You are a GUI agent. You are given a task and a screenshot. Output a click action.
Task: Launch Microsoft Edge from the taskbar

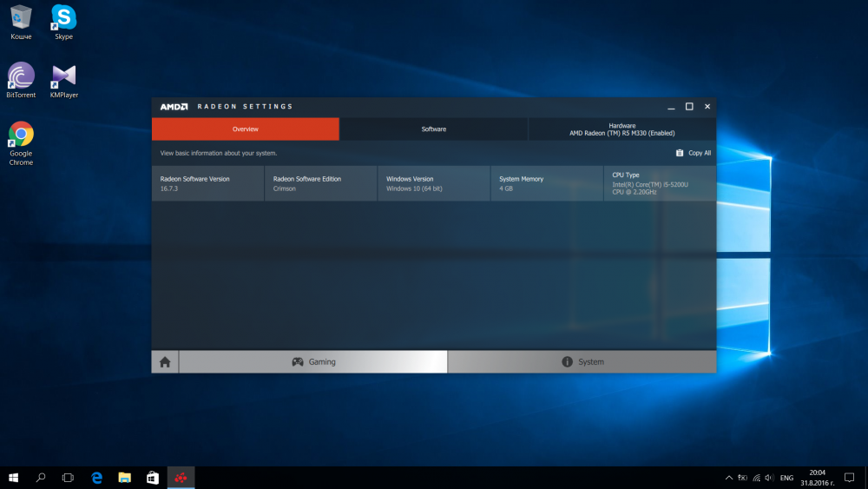(x=97, y=478)
